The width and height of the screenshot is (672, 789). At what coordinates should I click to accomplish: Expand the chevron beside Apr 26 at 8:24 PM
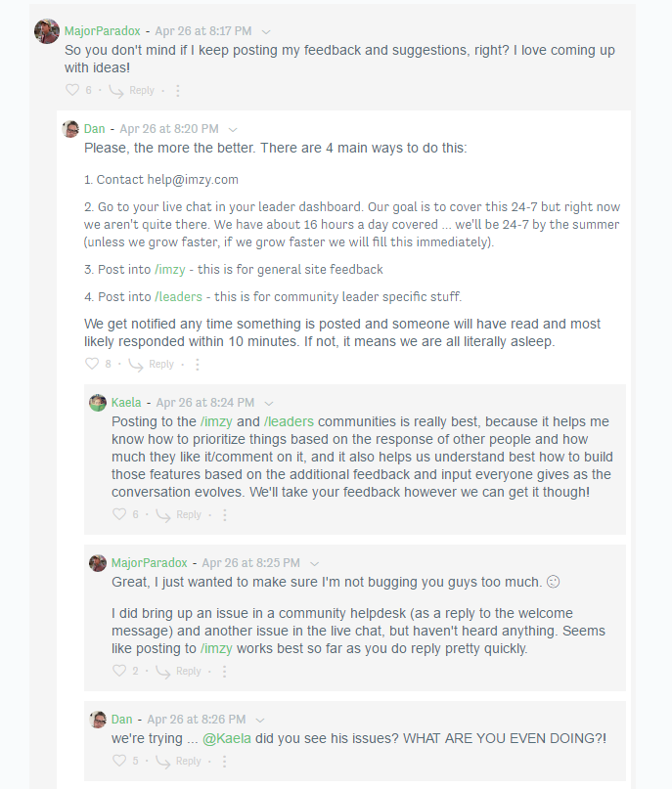coord(269,403)
